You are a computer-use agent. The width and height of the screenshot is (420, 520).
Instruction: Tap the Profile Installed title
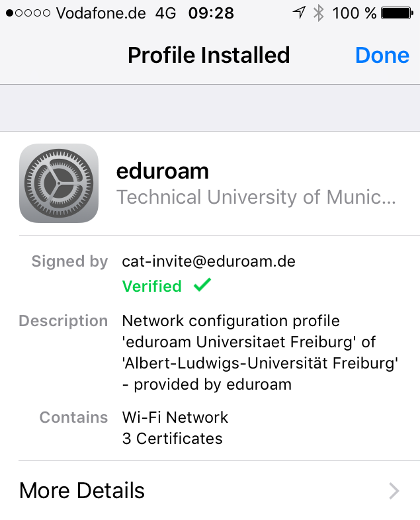(208, 55)
